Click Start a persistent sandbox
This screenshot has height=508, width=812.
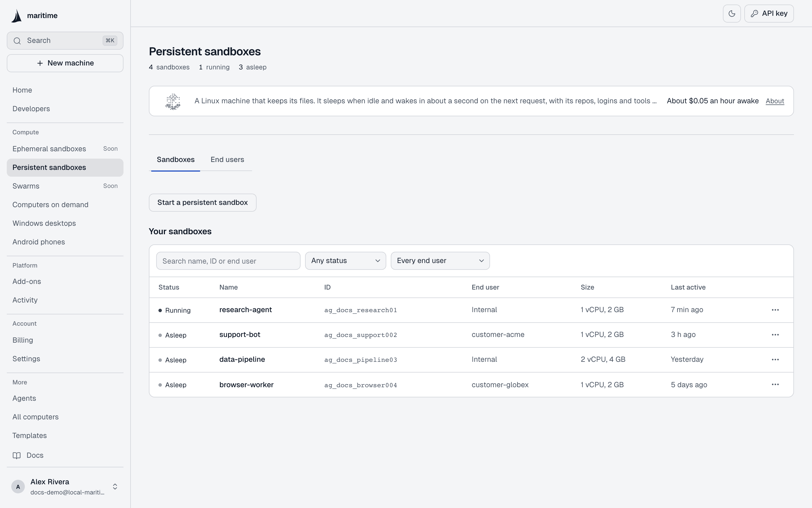203,203
